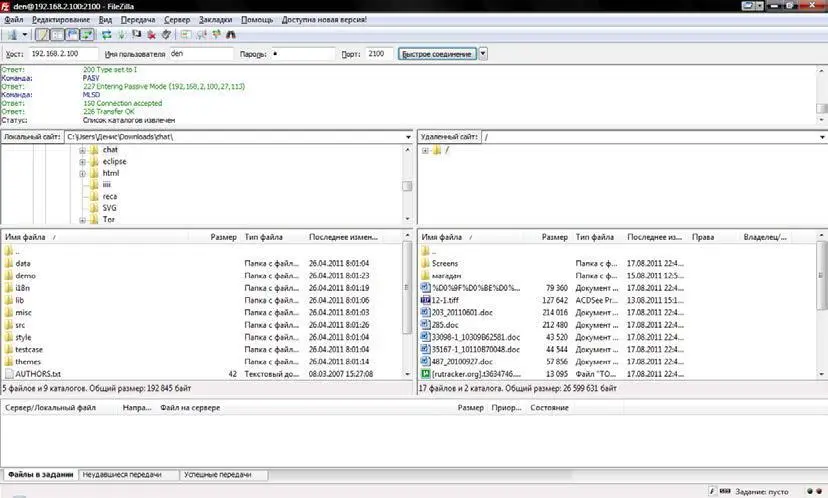Screen dimensions: 828x498
Task: Open the Site Manager dropdown arrow
Action: pyautogui.click(x=24, y=35)
